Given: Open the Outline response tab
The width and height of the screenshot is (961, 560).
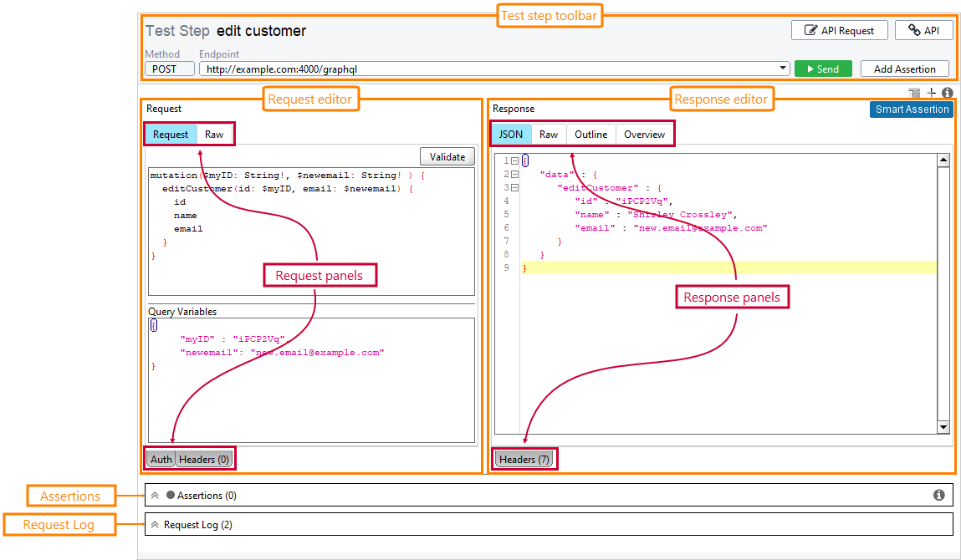Looking at the screenshot, I should (590, 135).
